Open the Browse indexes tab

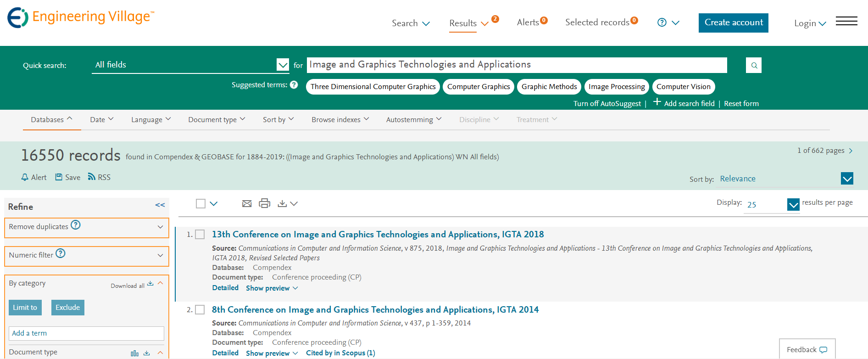[x=340, y=119]
